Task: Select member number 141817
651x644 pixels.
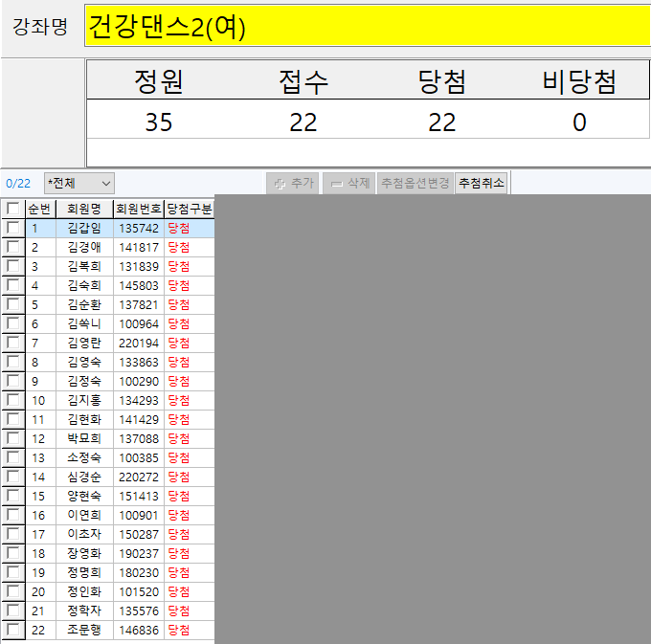Action: pyautogui.click(x=139, y=247)
